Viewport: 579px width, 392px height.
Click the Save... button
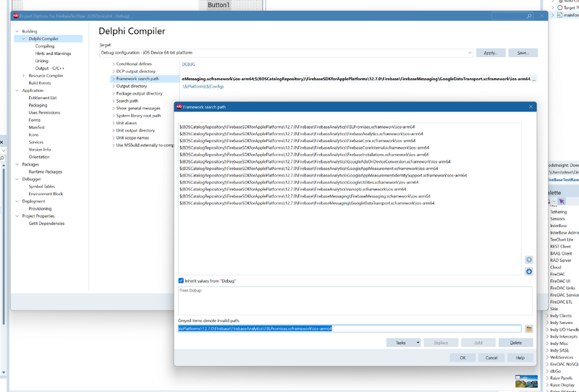(x=523, y=53)
